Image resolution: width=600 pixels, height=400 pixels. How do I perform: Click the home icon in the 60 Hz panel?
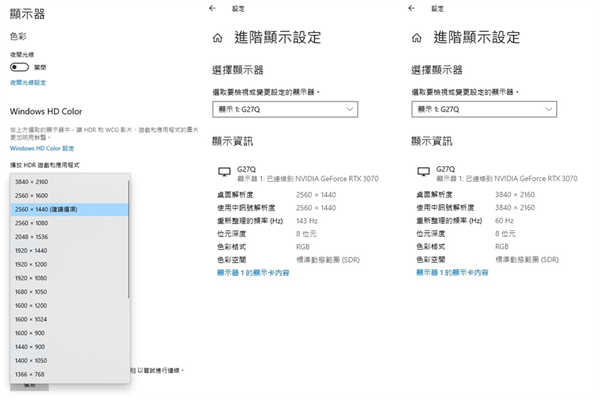click(x=417, y=38)
